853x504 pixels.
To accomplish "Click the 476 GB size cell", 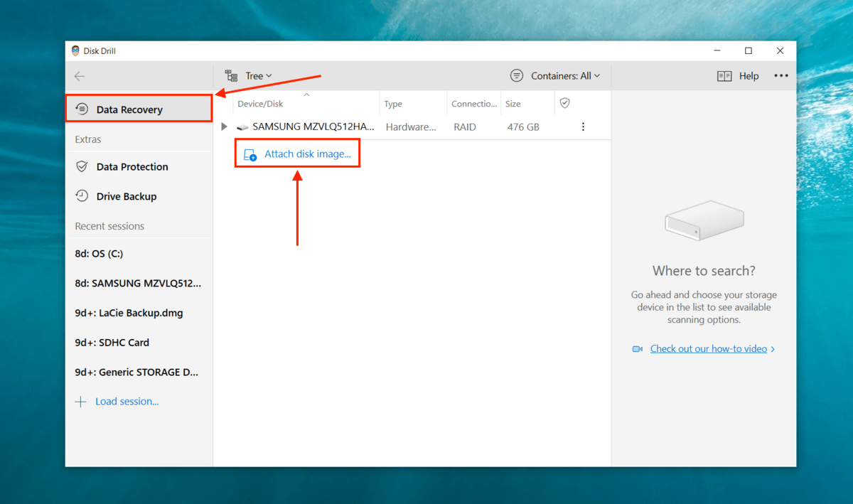I will tap(522, 127).
